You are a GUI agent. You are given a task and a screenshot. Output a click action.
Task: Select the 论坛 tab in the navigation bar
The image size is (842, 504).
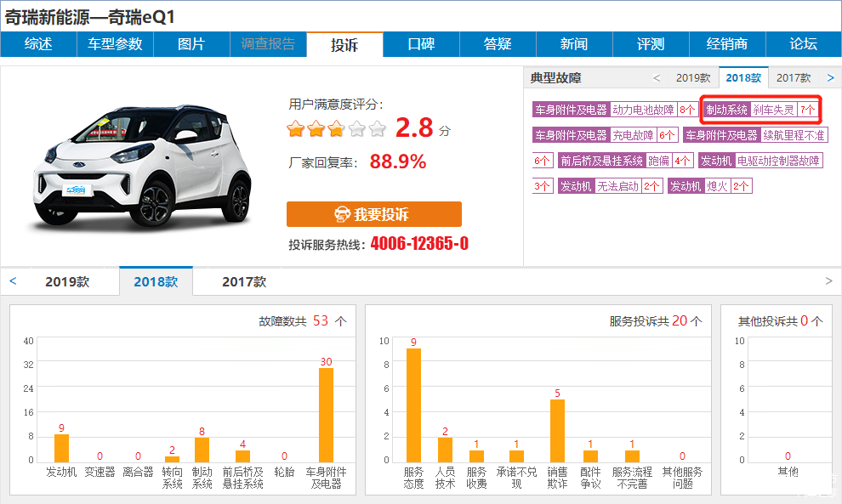(x=803, y=44)
